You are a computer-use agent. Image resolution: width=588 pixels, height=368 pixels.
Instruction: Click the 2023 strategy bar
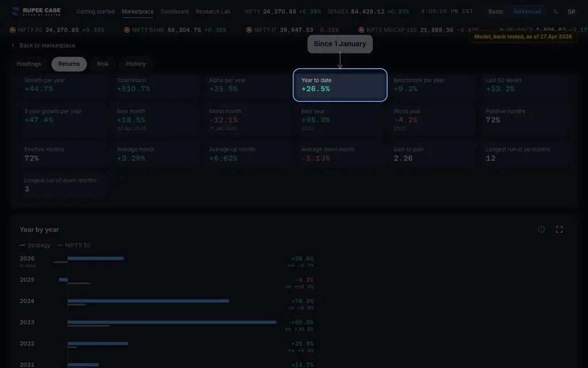pos(172,322)
